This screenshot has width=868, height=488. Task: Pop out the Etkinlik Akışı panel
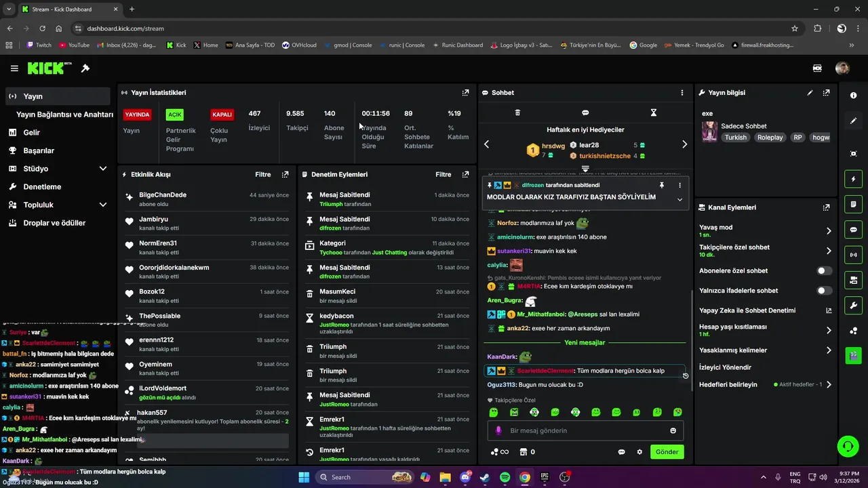(285, 174)
